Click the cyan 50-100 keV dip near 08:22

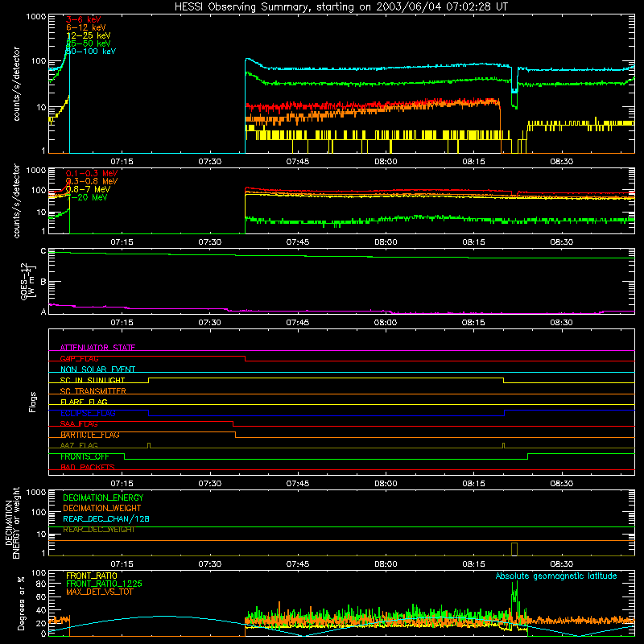(514, 79)
